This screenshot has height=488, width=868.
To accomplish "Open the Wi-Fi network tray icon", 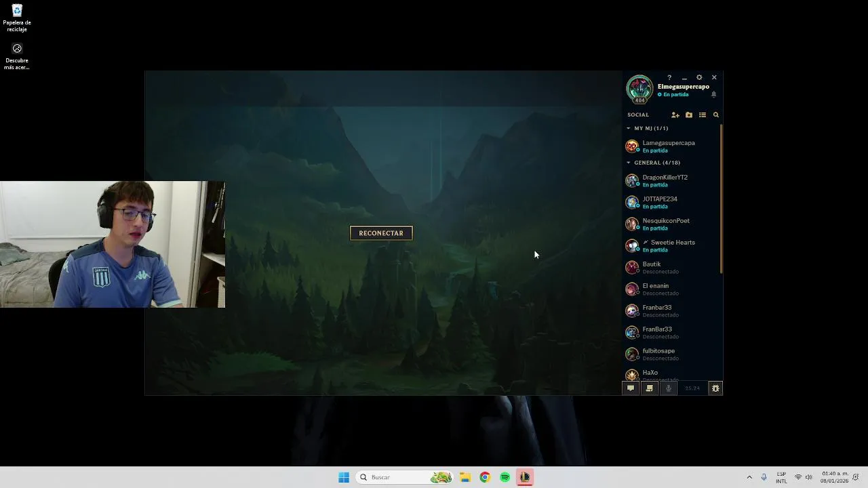I will point(798,477).
